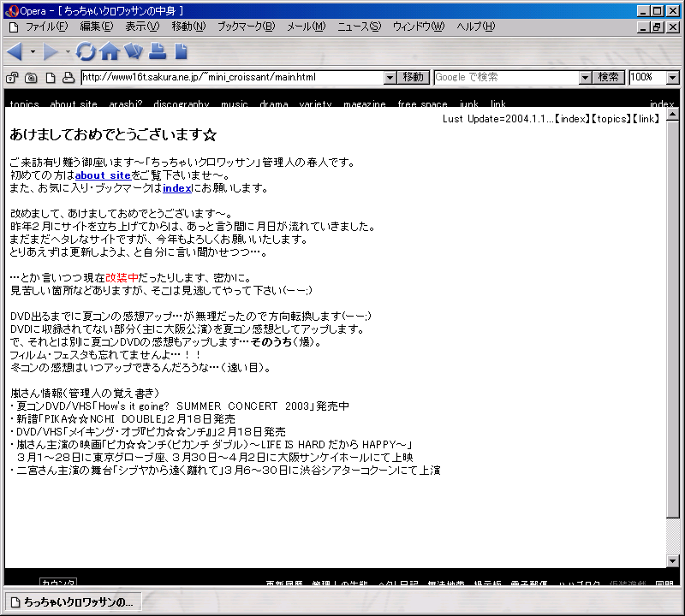Open 'free space' in the black navigation bar

point(422,104)
